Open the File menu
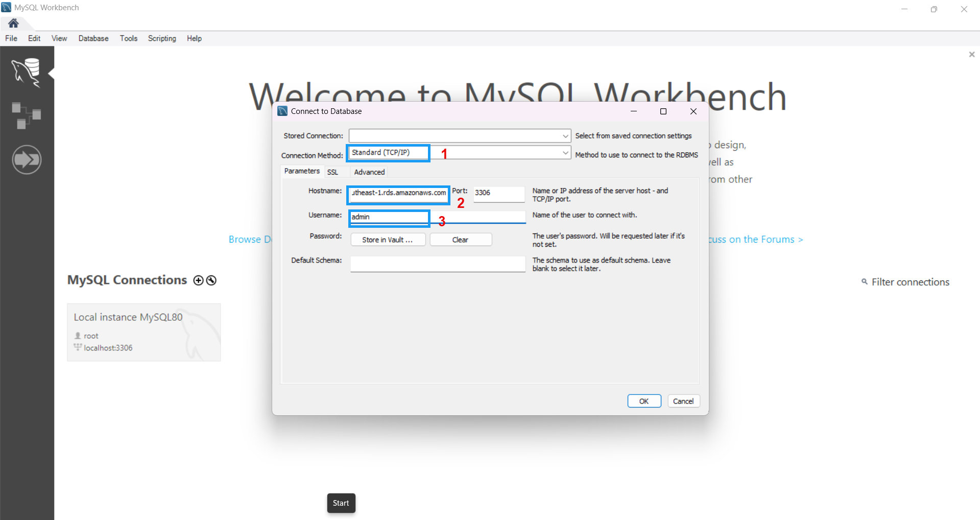The width and height of the screenshot is (980, 520). 11,38
